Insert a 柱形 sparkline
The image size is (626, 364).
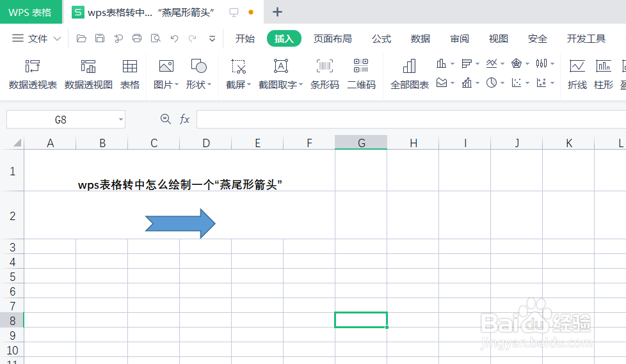(x=603, y=74)
